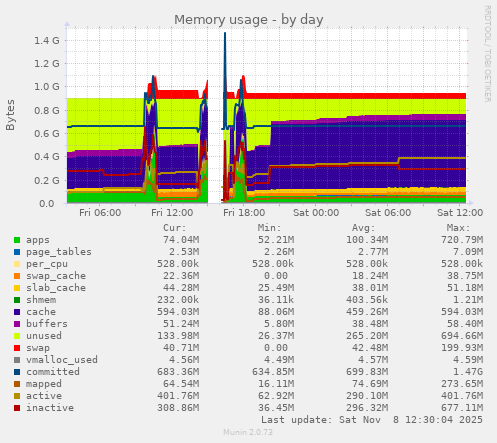Click the 'slab_cache' legend label
The width and height of the screenshot is (497, 443).
click(x=56, y=288)
